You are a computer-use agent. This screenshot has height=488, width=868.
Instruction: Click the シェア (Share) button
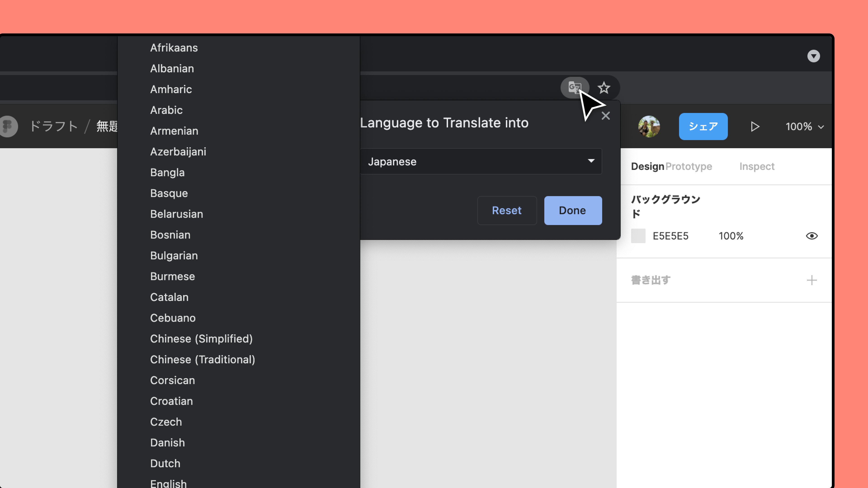pos(703,126)
